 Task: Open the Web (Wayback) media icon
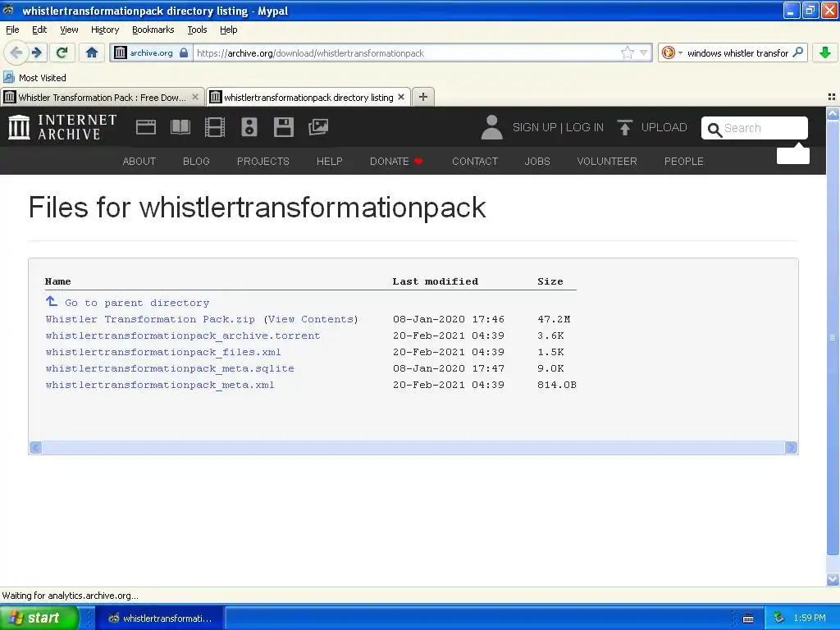pos(146,127)
